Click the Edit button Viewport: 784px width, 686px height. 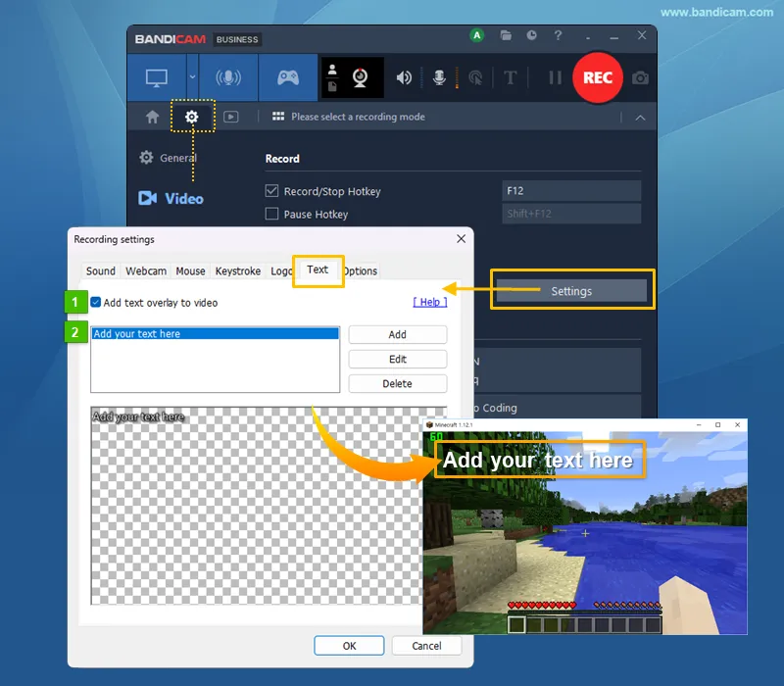(x=398, y=359)
